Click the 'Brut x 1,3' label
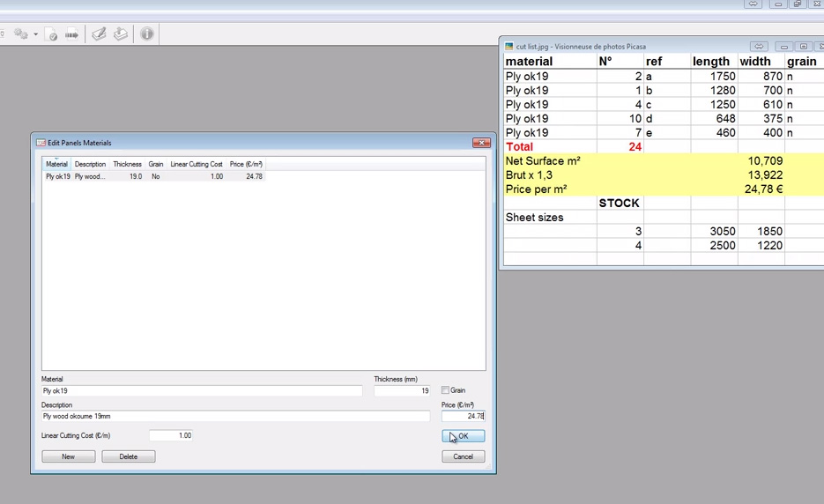Screen dimensions: 824x504 pyautogui.click(x=529, y=175)
